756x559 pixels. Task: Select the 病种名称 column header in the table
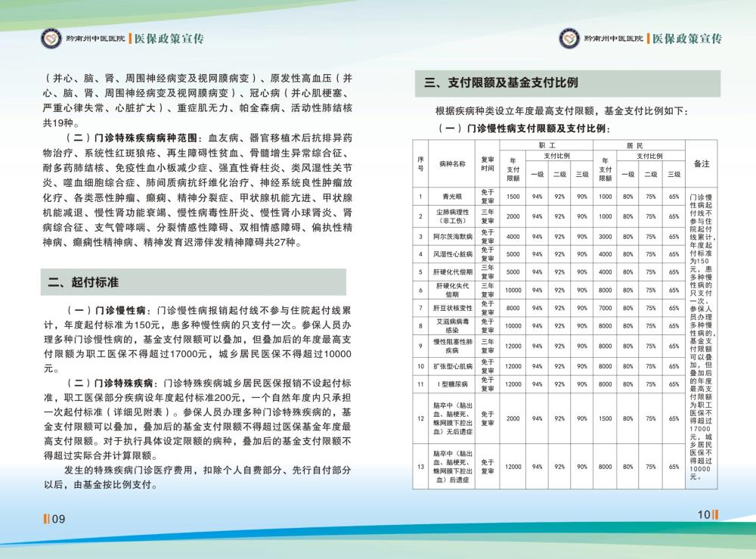point(451,163)
